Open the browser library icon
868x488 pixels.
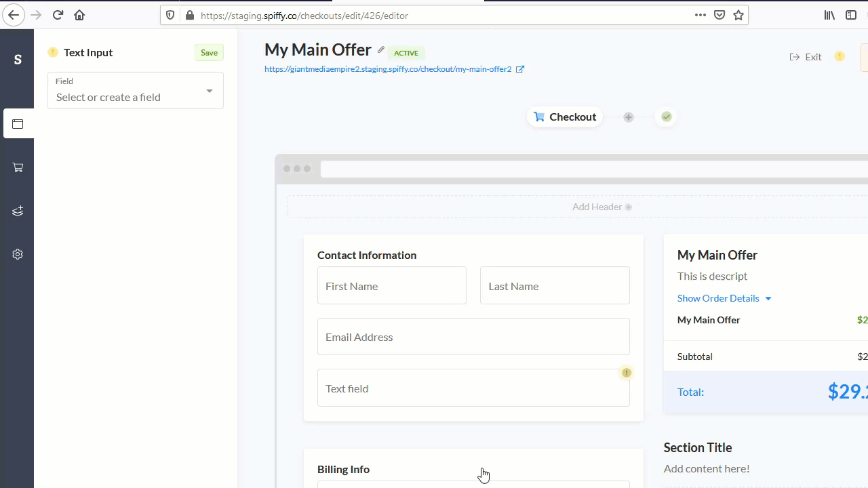tap(829, 15)
